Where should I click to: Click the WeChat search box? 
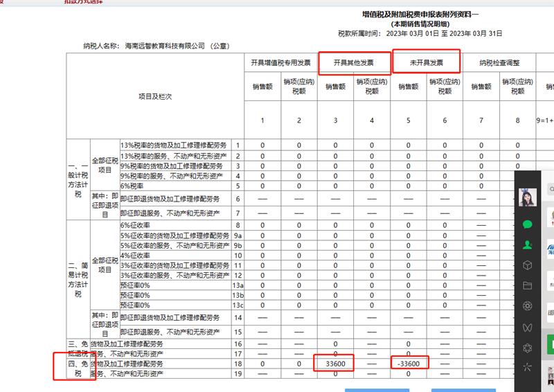(550, 188)
